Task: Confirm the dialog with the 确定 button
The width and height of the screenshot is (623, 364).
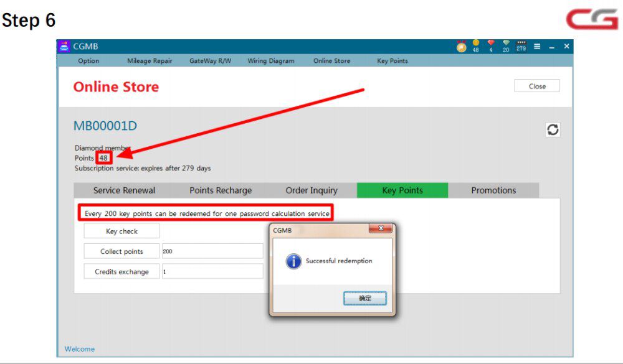Action: pos(365,299)
